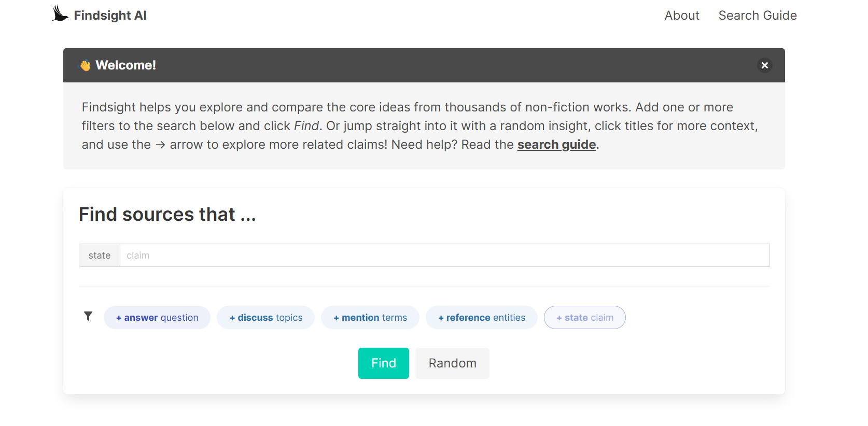Viewport: 868px width, 426px height.
Task: Add an "answer question" filter
Action: coord(157,318)
